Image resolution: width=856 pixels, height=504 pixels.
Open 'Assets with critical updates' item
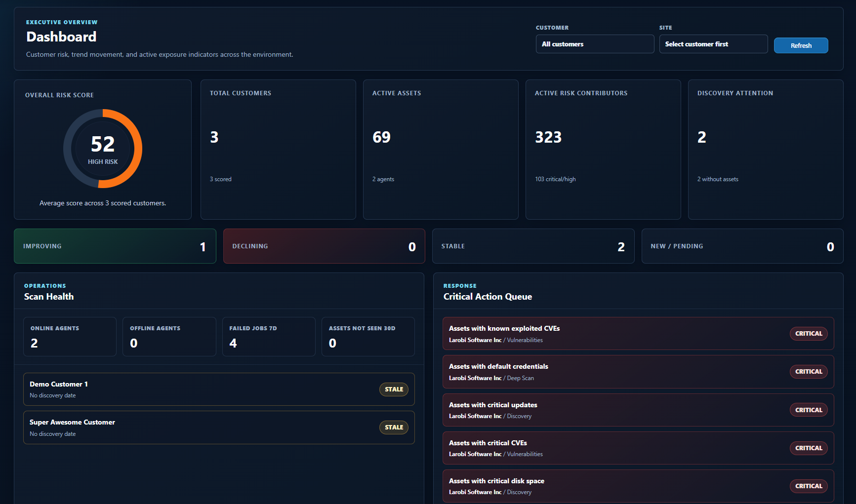point(638,410)
